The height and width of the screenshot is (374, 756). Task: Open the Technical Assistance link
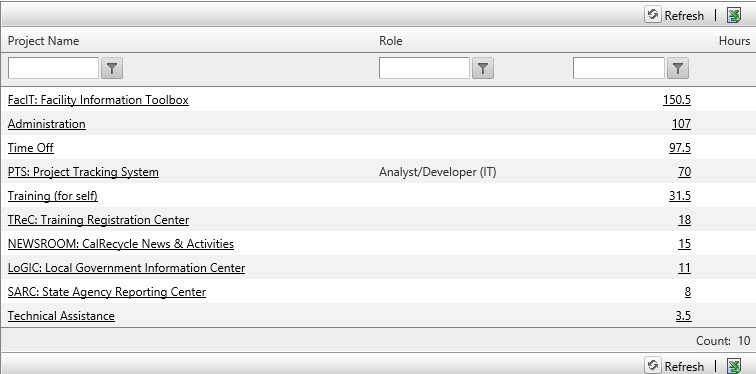[x=61, y=316]
